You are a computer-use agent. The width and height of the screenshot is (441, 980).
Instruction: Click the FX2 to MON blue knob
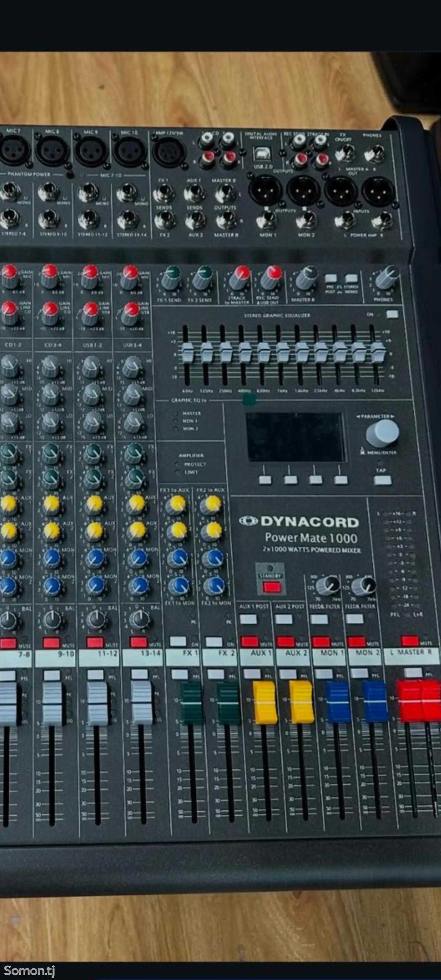pyautogui.click(x=213, y=586)
